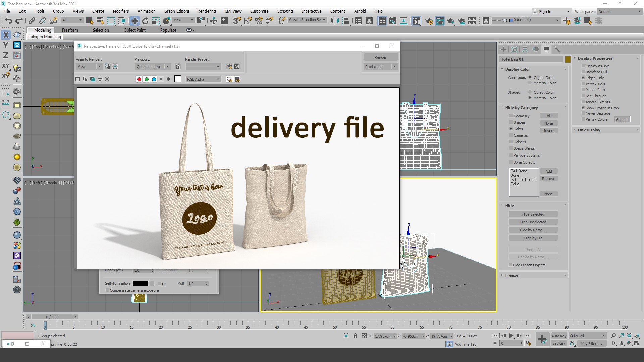Viewport: 644px width, 362px height.
Task: Click the Hide Selected button
Action: coord(533,214)
